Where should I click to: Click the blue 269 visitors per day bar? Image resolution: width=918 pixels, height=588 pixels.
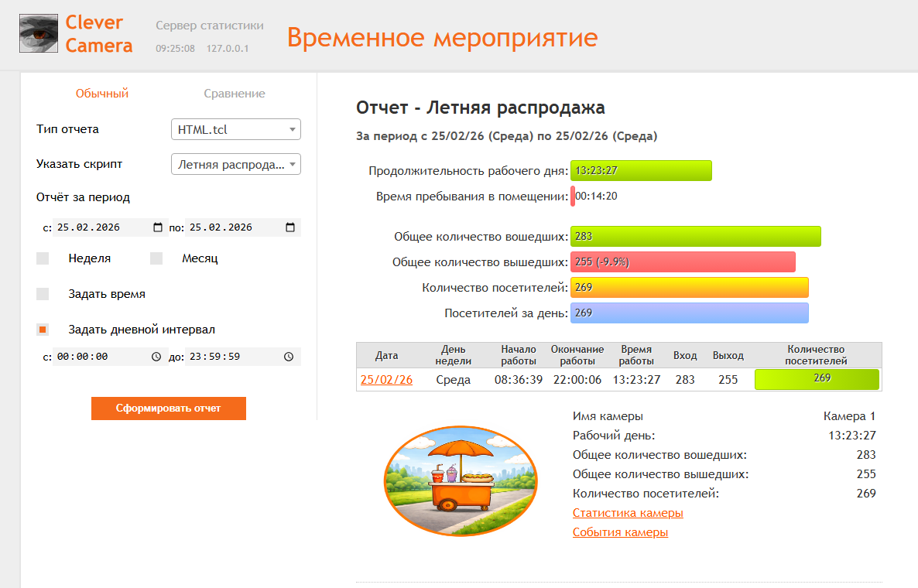coord(689,313)
